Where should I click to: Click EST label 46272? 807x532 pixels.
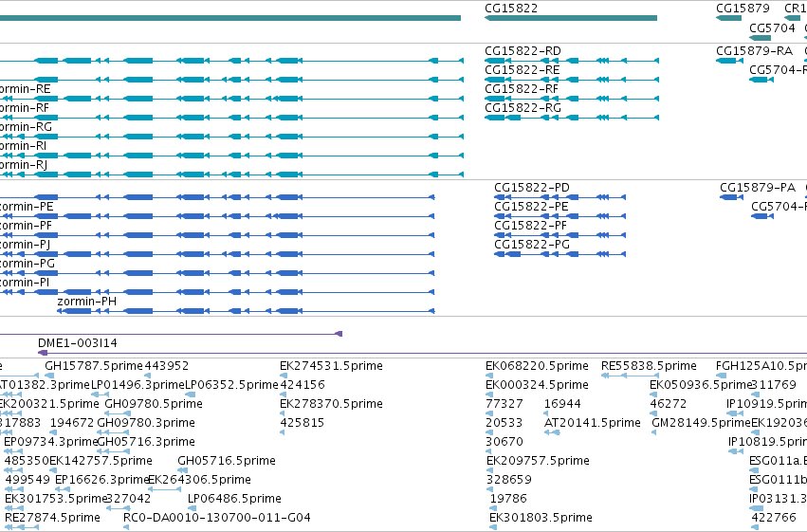(x=668, y=404)
